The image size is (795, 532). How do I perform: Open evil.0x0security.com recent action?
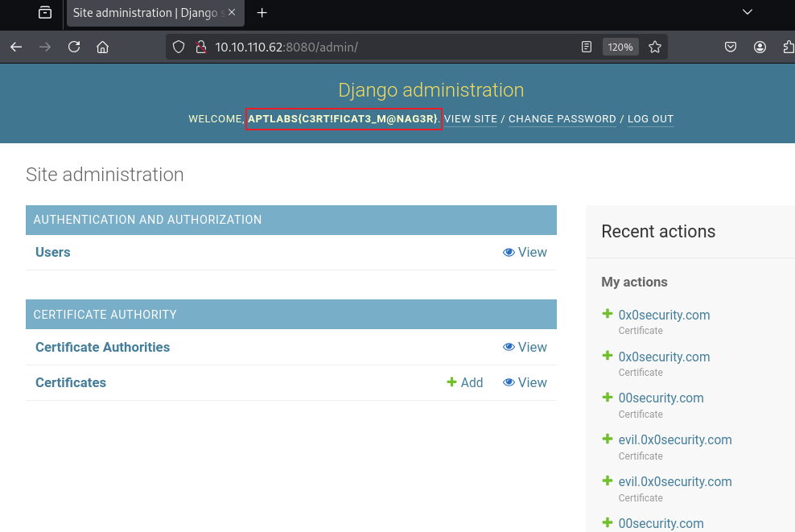click(674, 440)
